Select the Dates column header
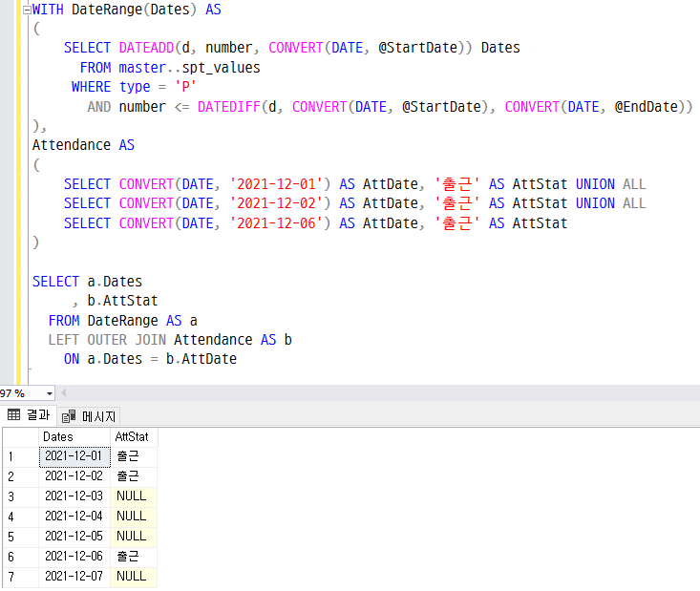Viewport: 700px width, 591px height. point(74,437)
